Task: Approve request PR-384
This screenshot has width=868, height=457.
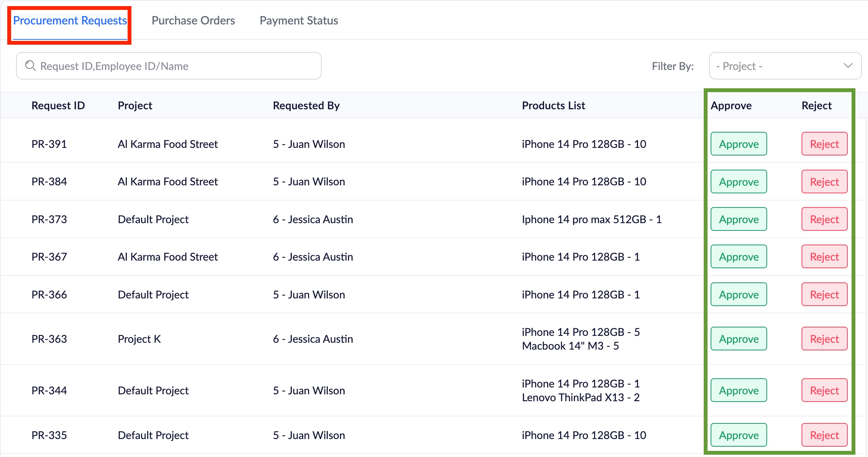Action: (x=738, y=182)
